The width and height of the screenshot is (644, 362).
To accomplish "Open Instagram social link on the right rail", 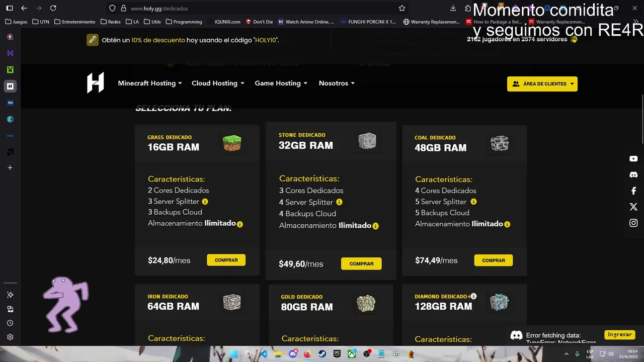I will coord(633,223).
